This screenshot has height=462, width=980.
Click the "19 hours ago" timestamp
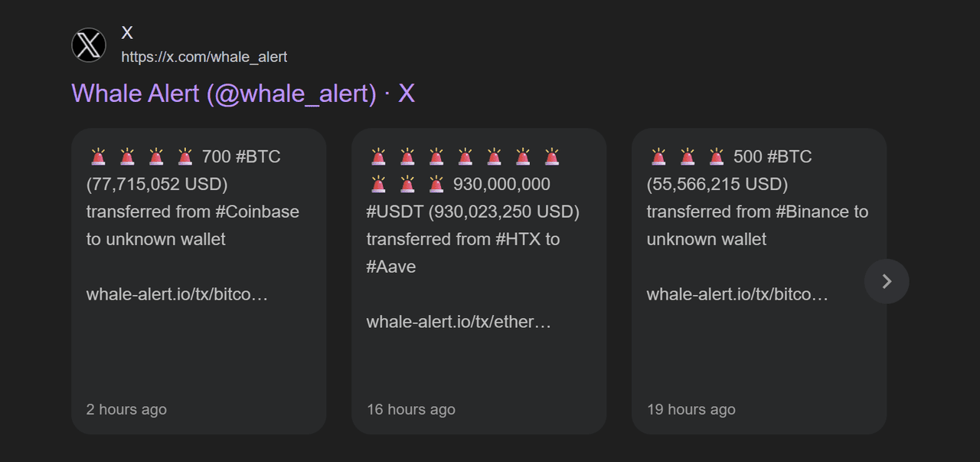click(x=691, y=409)
